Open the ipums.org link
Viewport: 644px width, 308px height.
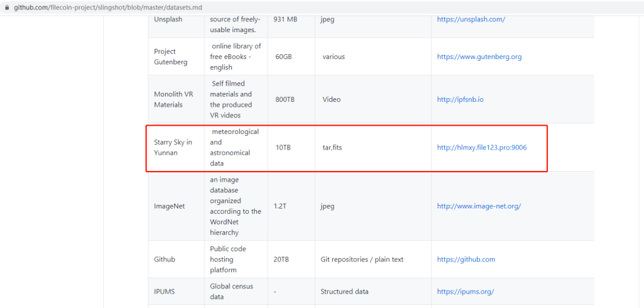pos(465,291)
